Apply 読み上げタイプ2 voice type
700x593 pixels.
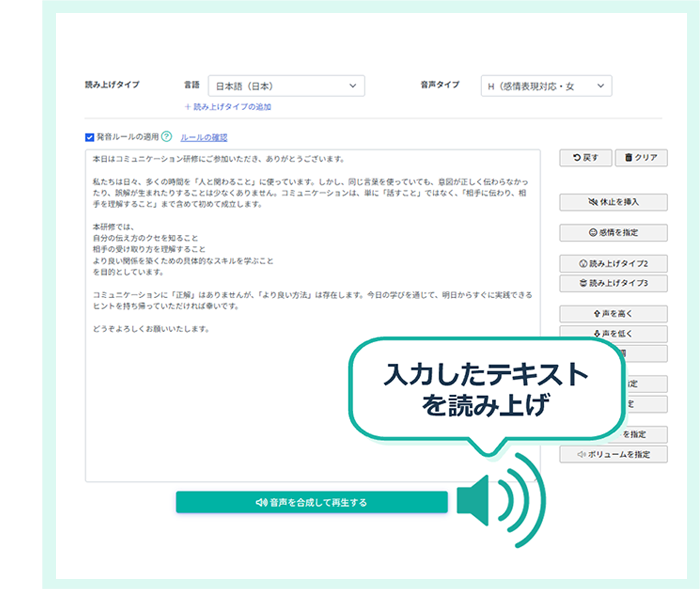tap(613, 264)
